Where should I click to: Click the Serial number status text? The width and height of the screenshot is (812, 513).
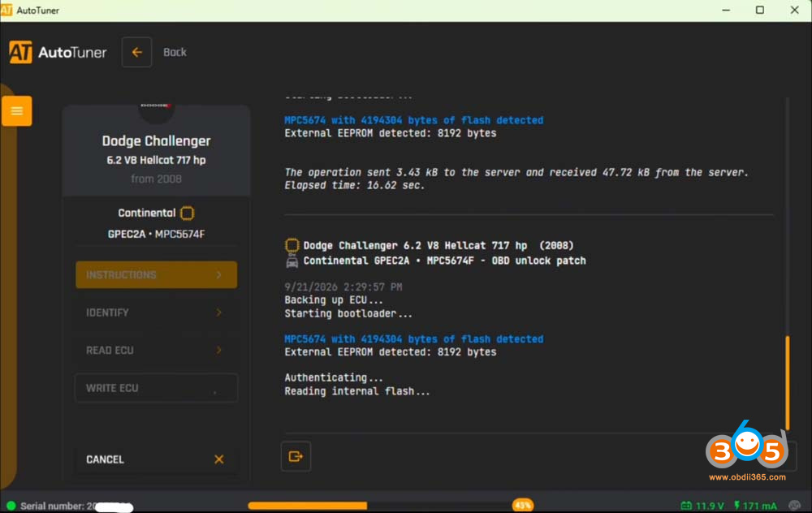tap(76, 507)
